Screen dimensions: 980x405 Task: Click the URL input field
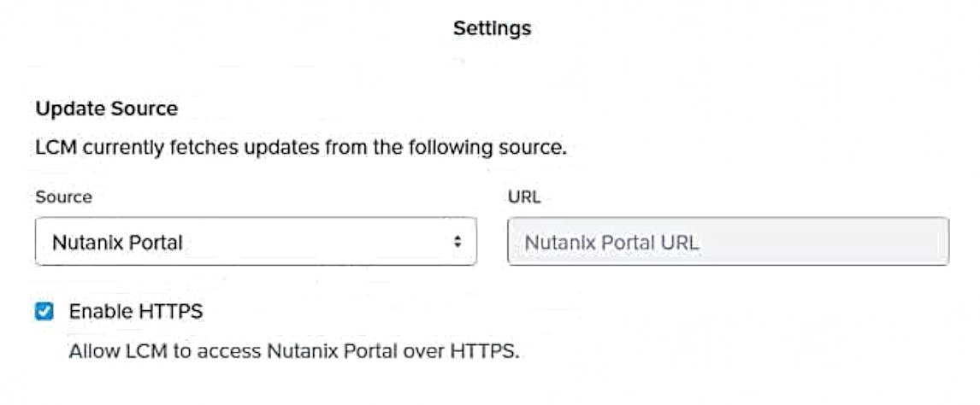coord(727,242)
